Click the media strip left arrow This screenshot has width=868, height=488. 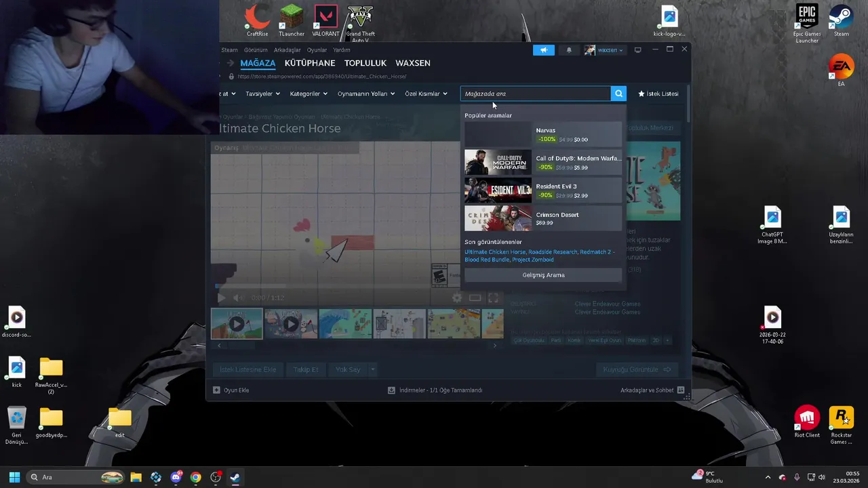[x=219, y=346]
